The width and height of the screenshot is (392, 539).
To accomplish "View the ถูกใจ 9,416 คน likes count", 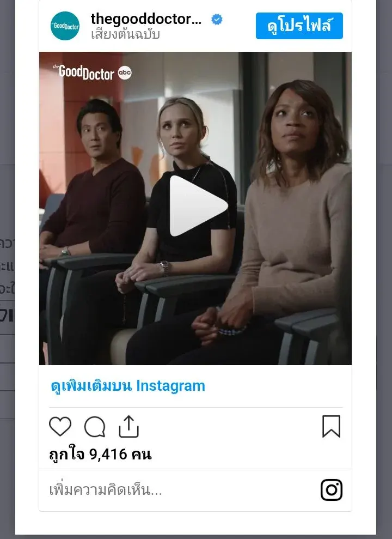I will [100, 455].
